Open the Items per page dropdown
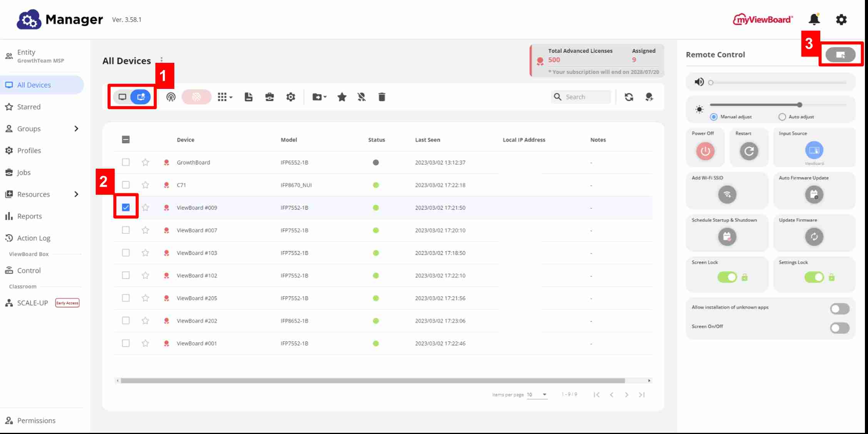Screen dimensions: 868x434 pos(537,394)
